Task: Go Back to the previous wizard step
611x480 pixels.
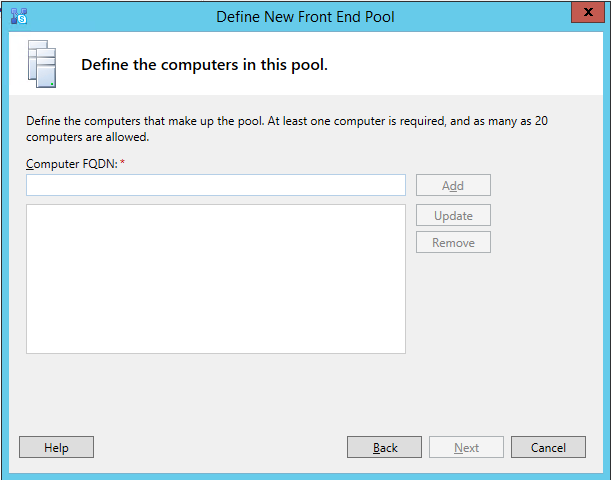Action: point(385,447)
